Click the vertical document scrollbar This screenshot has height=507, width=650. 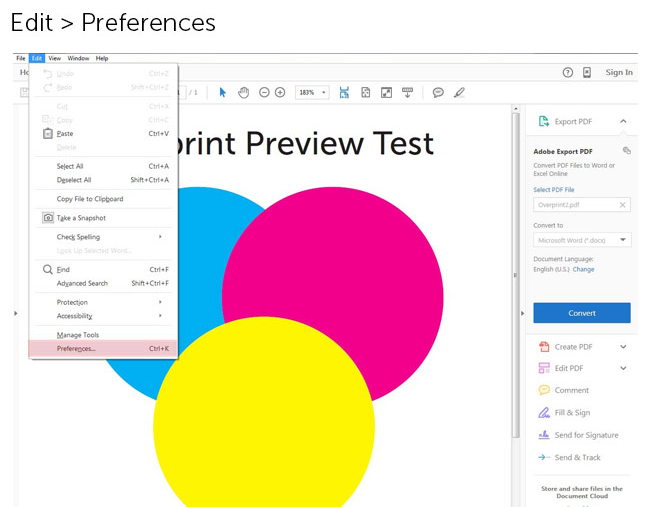coord(516,274)
